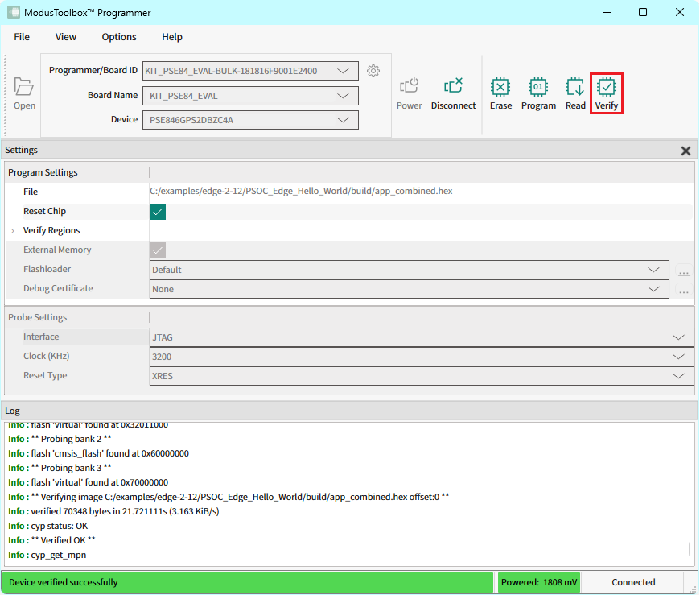This screenshot has height=595, width=700.
Task: Click the Read device icon
Action: coord(575,87)
